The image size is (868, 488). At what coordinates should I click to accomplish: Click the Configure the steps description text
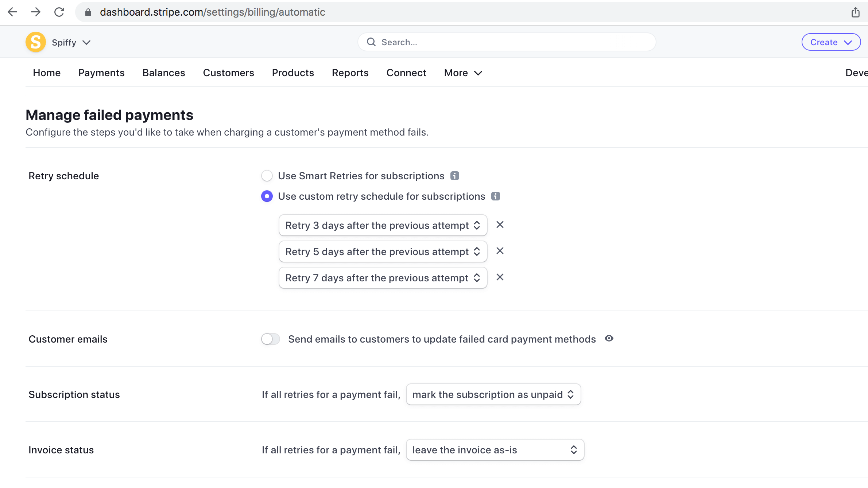[227, 132]
